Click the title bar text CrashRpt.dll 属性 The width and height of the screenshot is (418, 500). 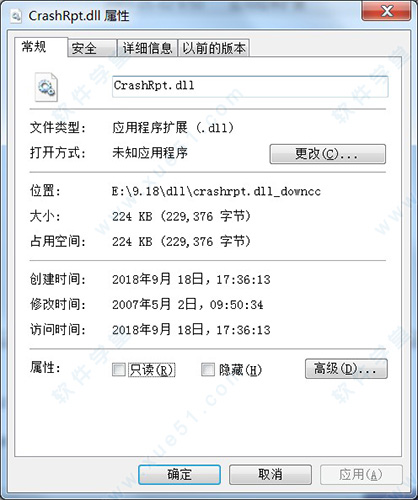click(79, 16)
